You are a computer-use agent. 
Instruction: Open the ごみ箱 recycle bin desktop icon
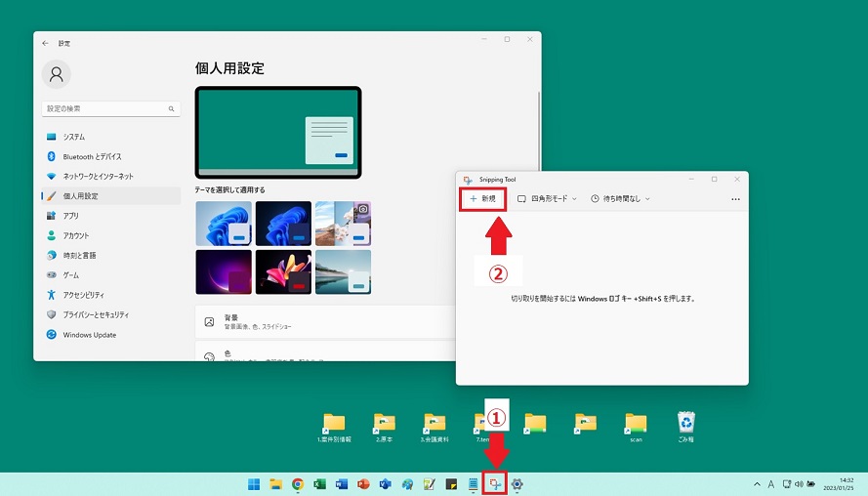pos(685,427)
